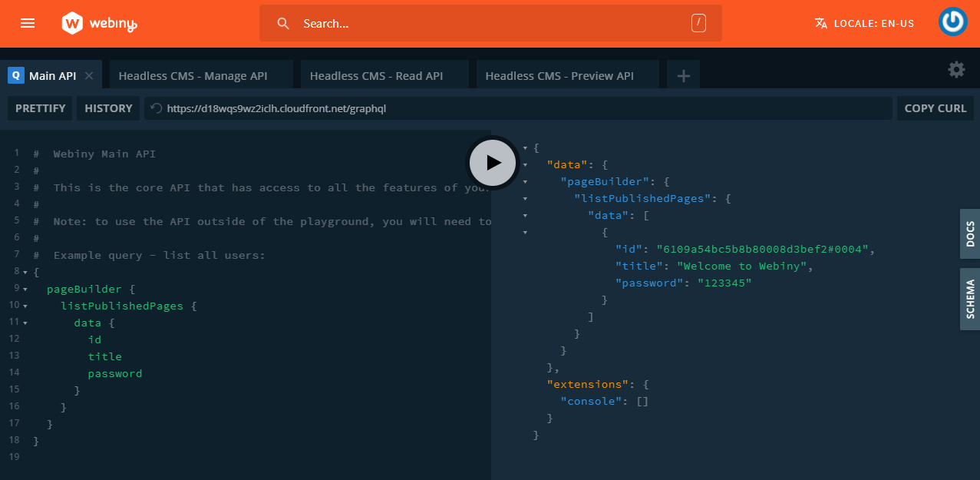Click the COPY CURL button
The height and width of the screenshot is (480, 980).
point(935,108)
